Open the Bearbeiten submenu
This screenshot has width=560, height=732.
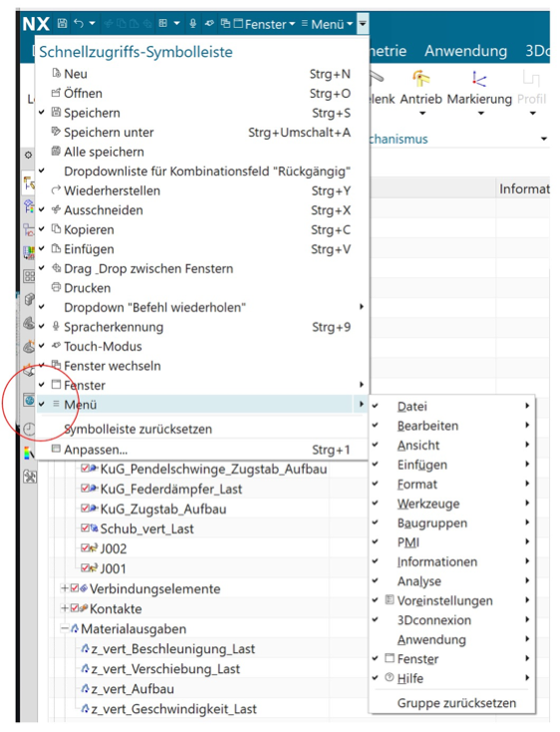click(x=451, y=426)
